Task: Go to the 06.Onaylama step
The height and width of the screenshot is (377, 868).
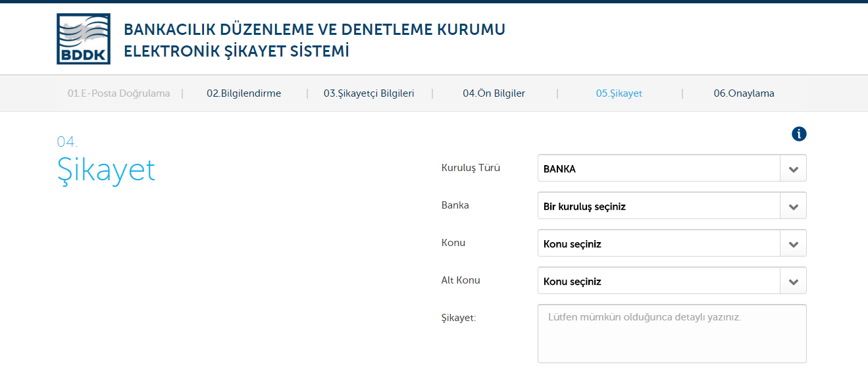Action: coord(744,93)
